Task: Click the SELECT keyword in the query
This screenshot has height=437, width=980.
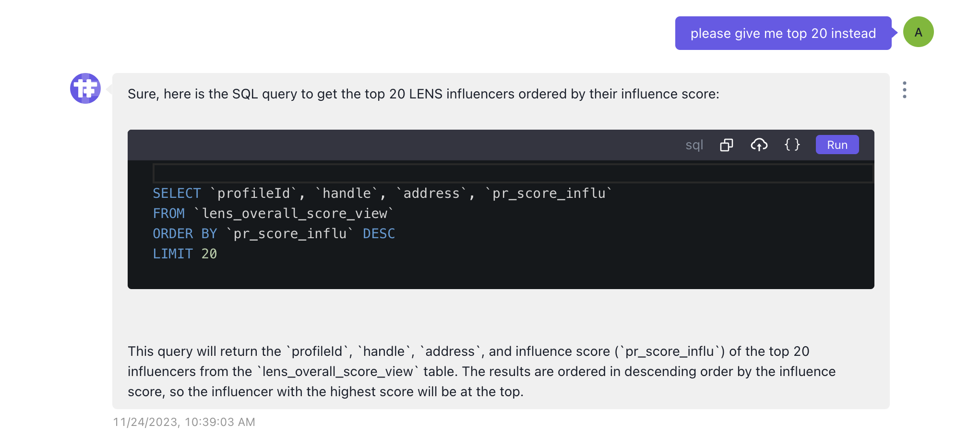Action: tap(177, 193)
